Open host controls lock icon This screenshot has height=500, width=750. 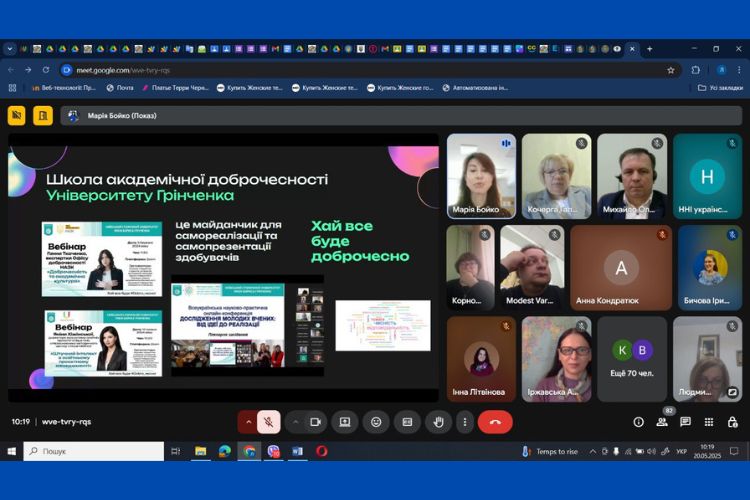click(x=732, y=422)
